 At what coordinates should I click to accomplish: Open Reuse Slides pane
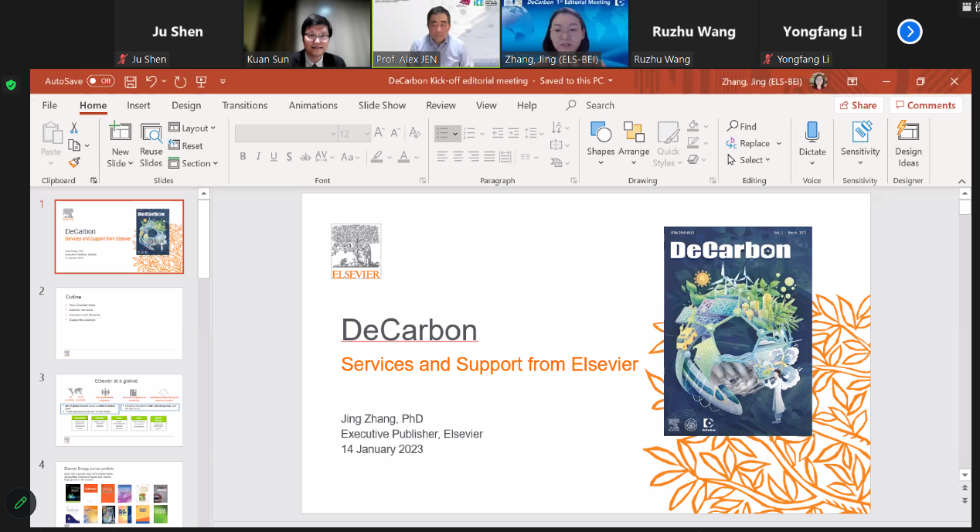[x=151, y=145]
